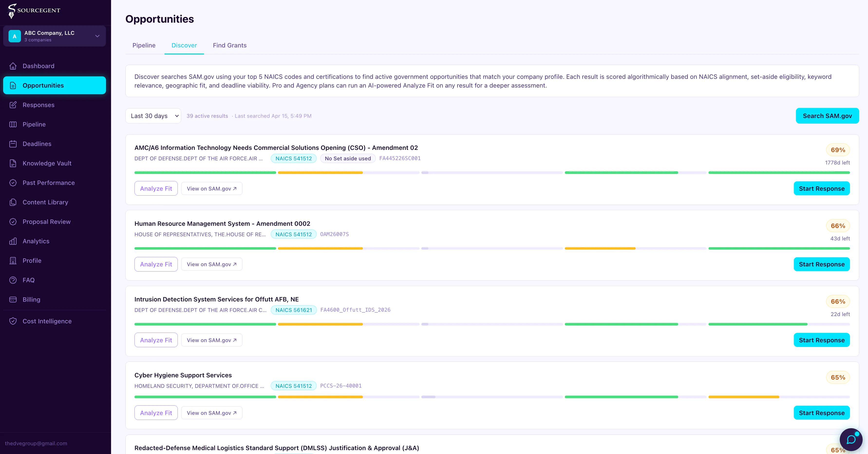The width and height of the screenshot is (868, 454).
Task: Open Cyber Hygiene Support Services title
Action: (183, 375)
